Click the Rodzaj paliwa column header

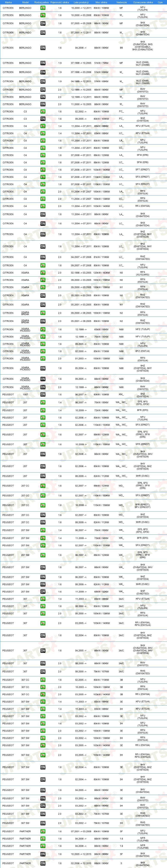(x=41, y=2)
